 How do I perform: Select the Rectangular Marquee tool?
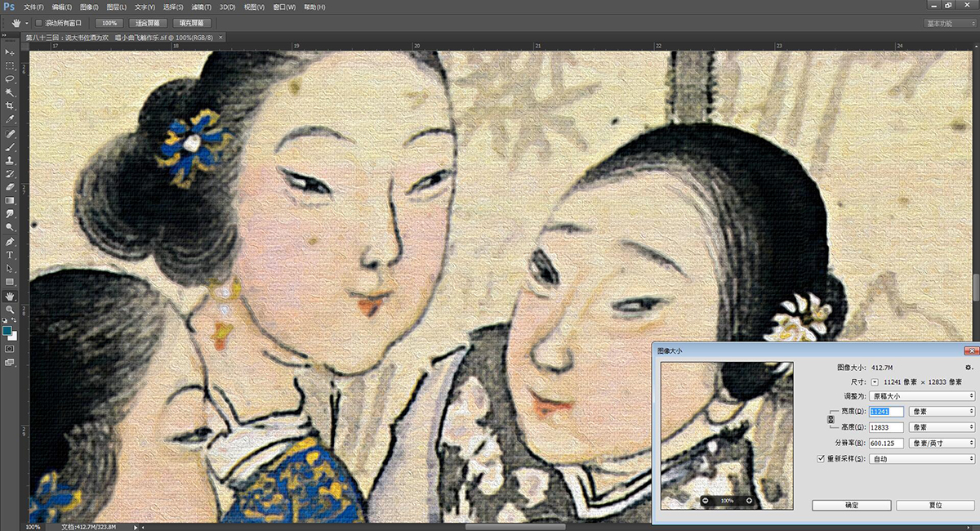[x=10, y=65]
